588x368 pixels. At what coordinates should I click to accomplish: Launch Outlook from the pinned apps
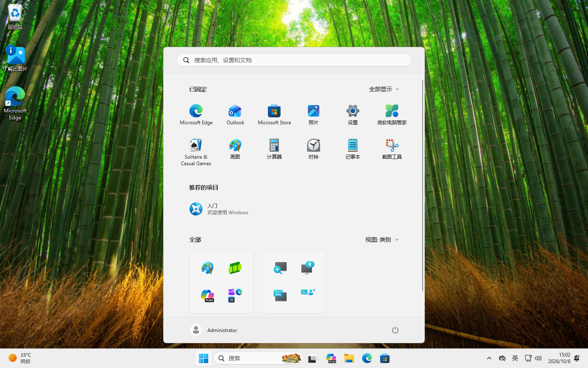pos(235,114)
